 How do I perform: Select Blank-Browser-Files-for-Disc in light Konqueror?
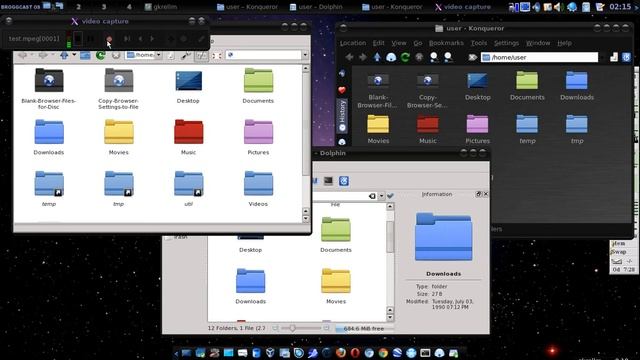coord(49,89)
